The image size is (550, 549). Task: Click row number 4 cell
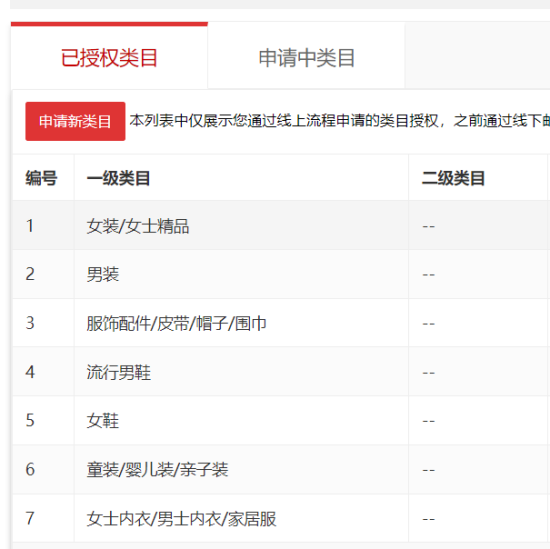(x=43, y=371)
